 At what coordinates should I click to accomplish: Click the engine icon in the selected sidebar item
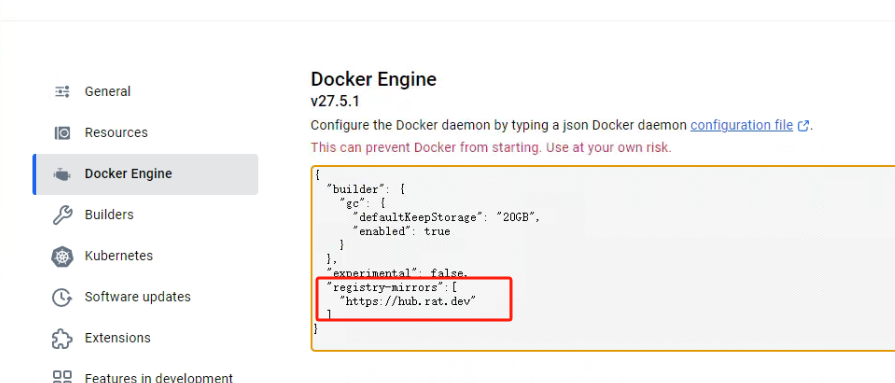[62, 174]
